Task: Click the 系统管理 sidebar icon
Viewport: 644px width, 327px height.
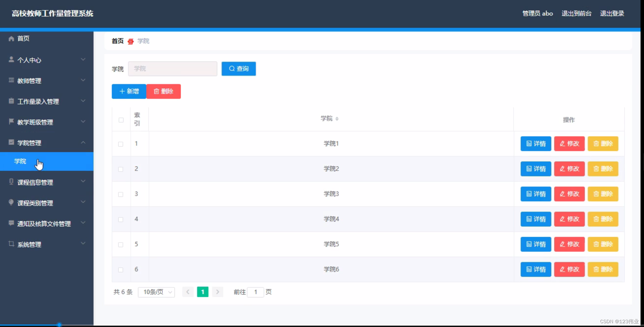Action: coord(11,244)
